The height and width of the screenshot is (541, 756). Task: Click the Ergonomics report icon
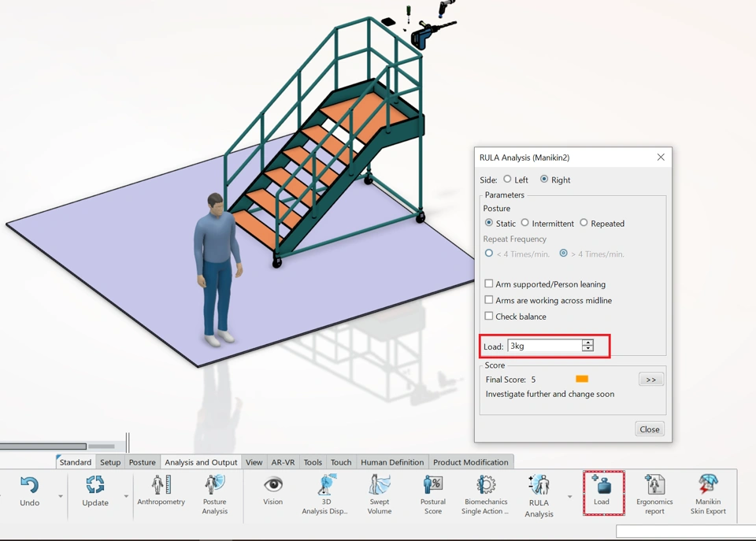(654, 485)
